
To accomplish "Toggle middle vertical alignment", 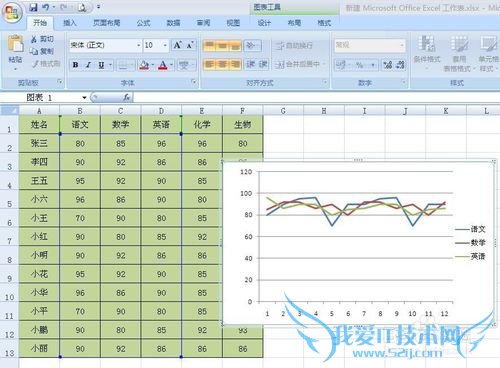I will tap(222, 45).
